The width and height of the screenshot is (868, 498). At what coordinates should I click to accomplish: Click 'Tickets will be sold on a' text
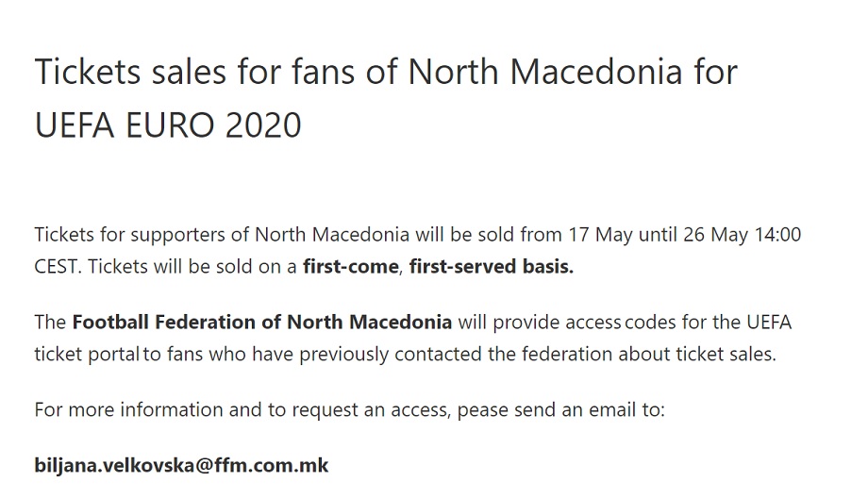[192, 267]
